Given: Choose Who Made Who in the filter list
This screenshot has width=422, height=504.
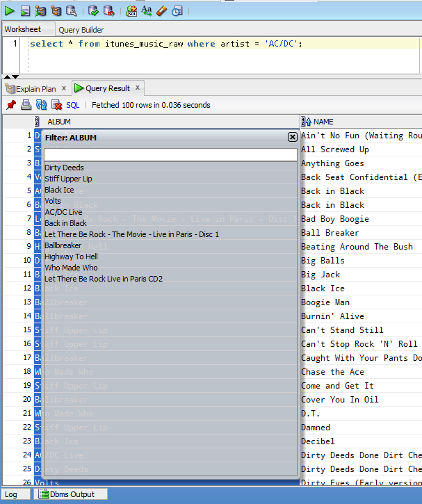Looking at the screenshot, I should coord(71,268).
